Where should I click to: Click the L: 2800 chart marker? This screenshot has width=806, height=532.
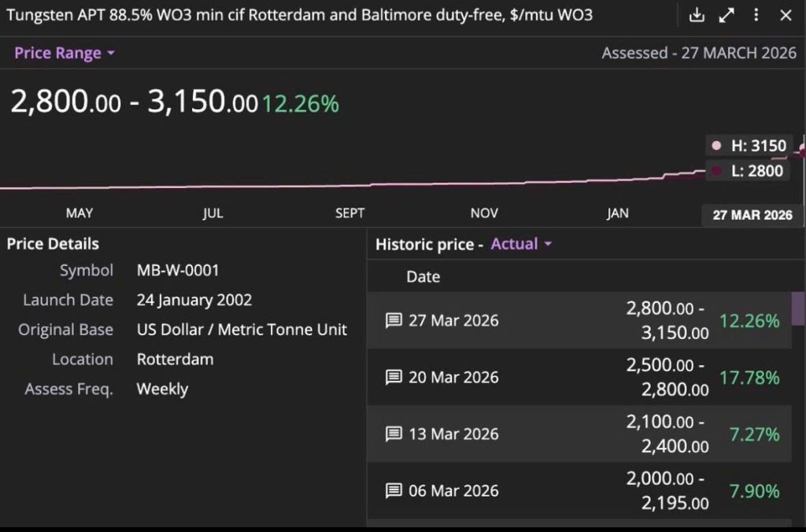pos(749,171)
